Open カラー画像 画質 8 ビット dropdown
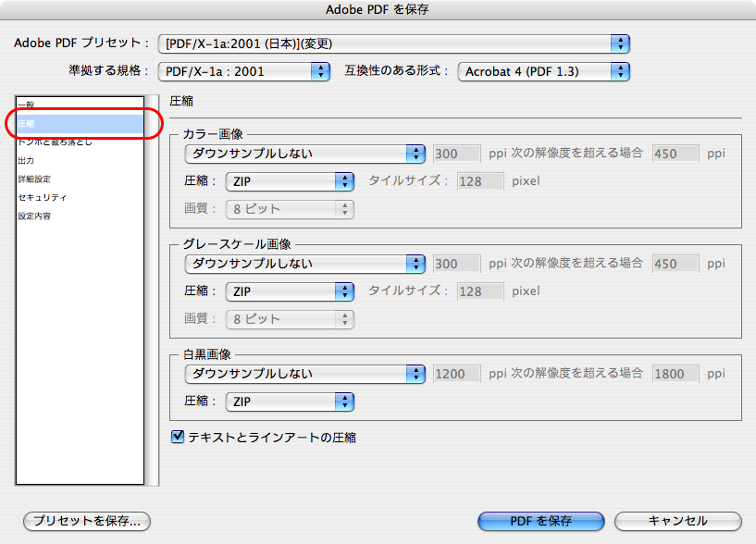 coord(290,209)
